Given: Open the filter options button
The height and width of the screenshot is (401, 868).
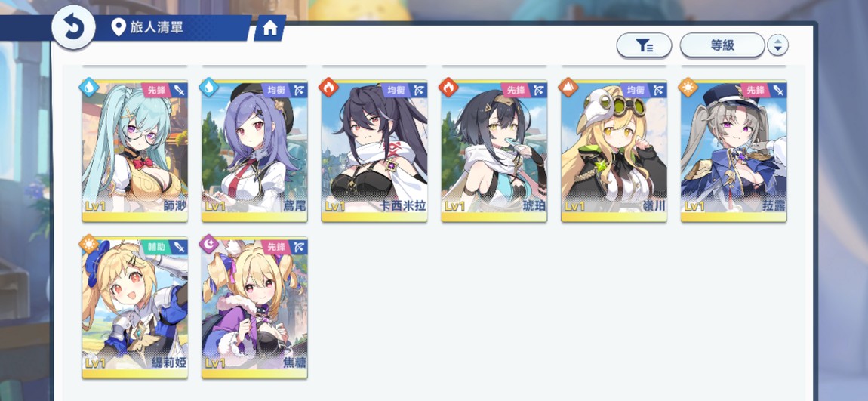Looking at the screenshot, I should (644, 45).
